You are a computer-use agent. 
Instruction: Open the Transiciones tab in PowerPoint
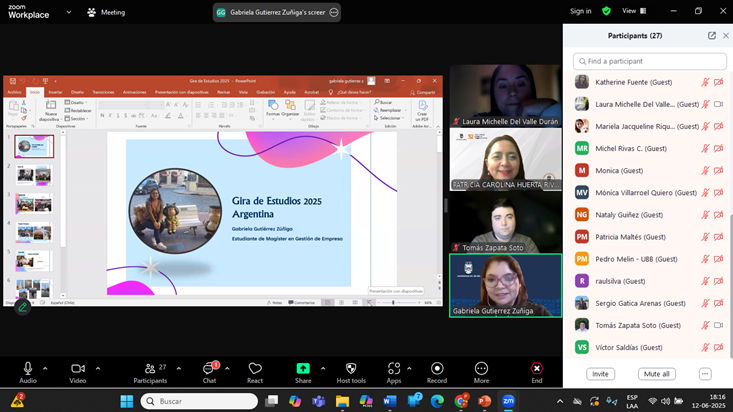point(103,92)
